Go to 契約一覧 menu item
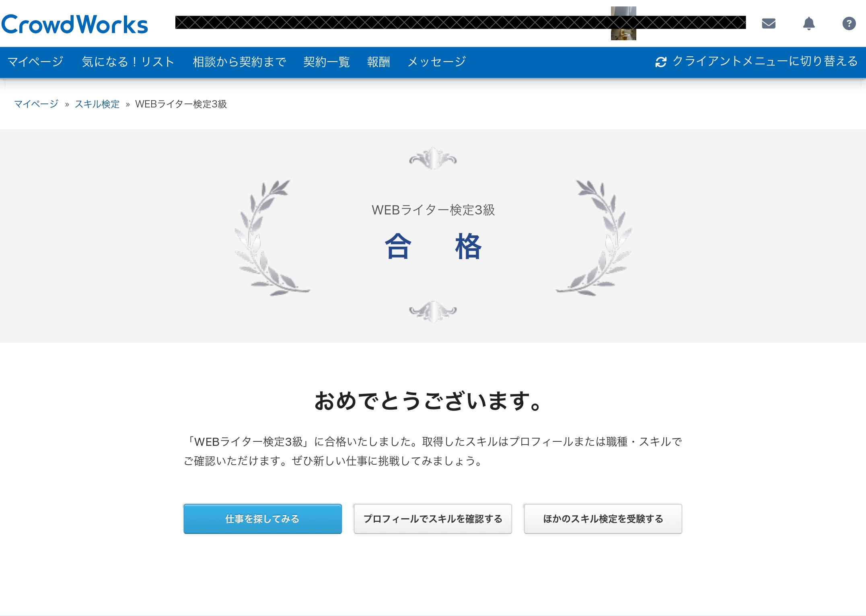Image resolution: width=866 pixels, height=616 pixels. tap(326, 62)
